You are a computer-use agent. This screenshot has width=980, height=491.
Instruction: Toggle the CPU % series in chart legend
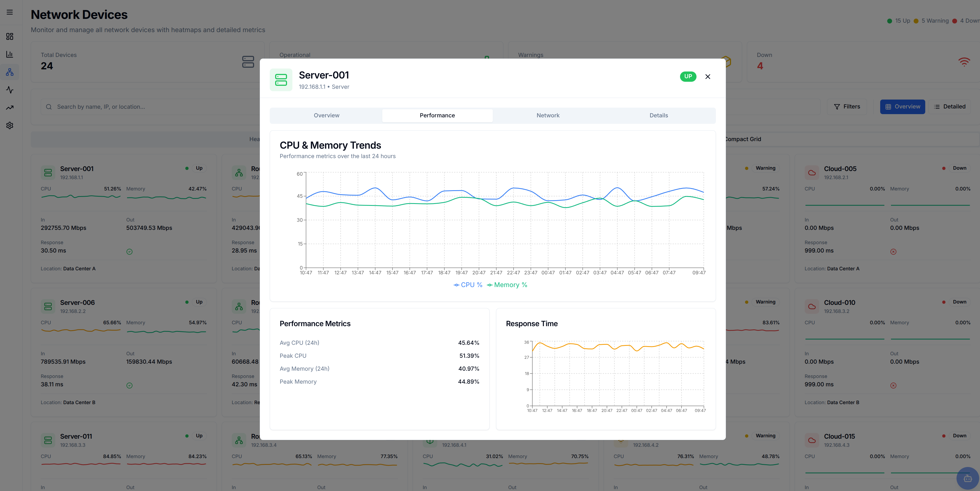pos(468,285)
